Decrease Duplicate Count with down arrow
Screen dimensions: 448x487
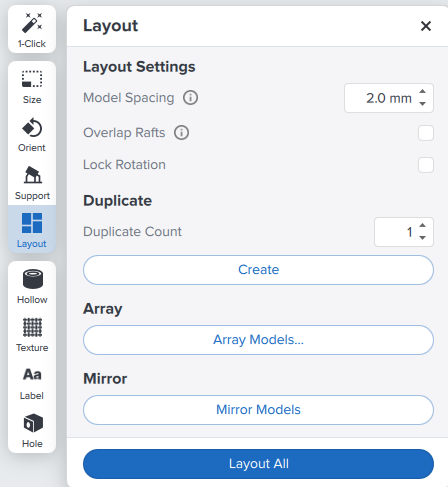click(x=422, y=238)
